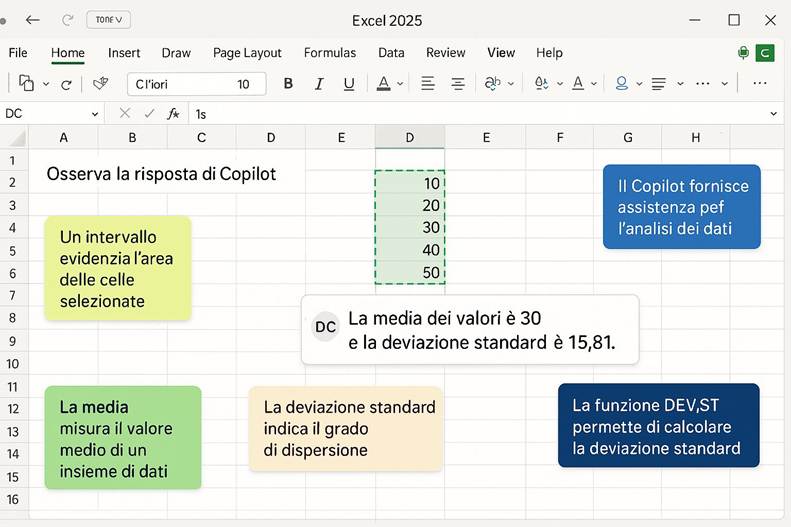The image size is (791, 527).
Task: Open the Formulas tab
Action: point(330,53)
